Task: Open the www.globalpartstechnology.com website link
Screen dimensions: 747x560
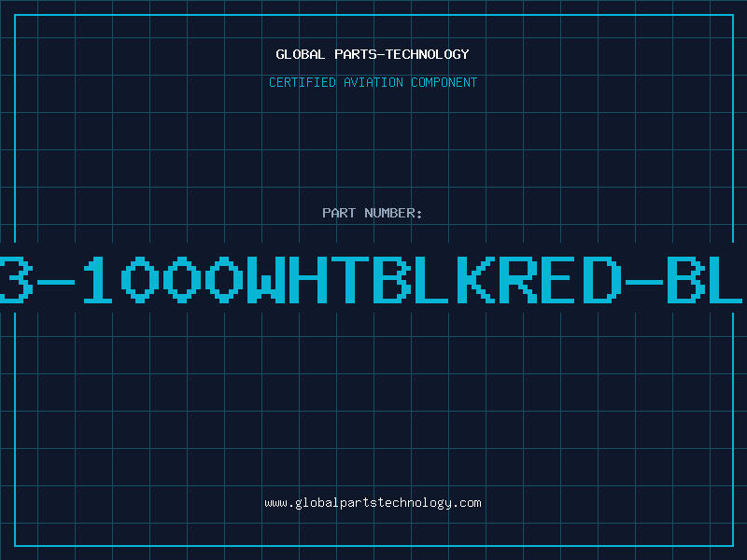Action: [373, 503]
